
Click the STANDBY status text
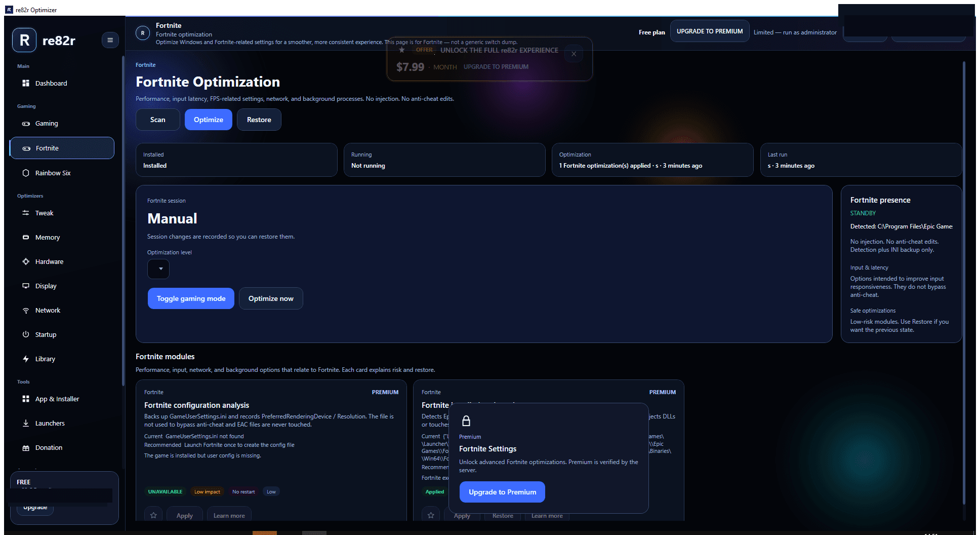click(x=863, y=213)
